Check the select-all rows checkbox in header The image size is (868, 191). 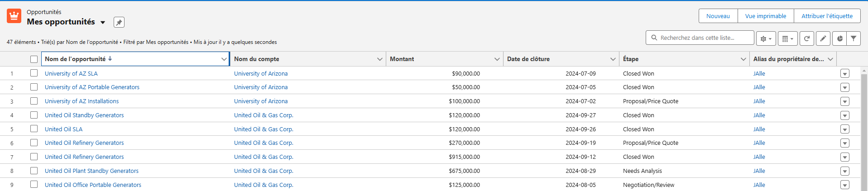pos(34,59)
